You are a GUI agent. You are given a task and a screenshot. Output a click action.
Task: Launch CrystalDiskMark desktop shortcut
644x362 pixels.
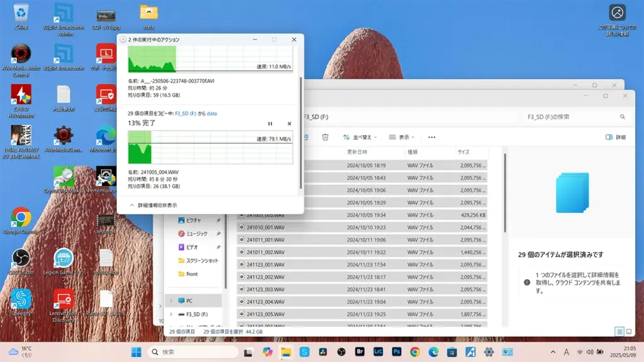64,180
